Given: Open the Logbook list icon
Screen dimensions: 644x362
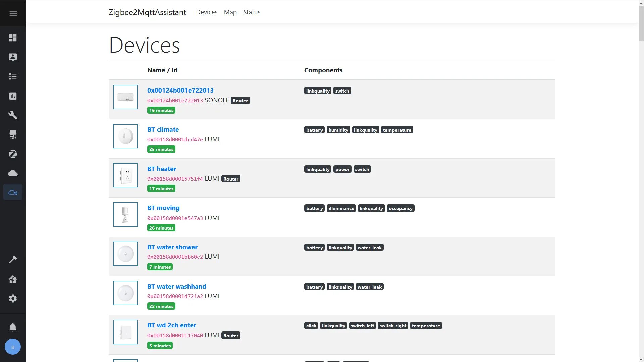Looking at the screenshot, I should point(13,76).
